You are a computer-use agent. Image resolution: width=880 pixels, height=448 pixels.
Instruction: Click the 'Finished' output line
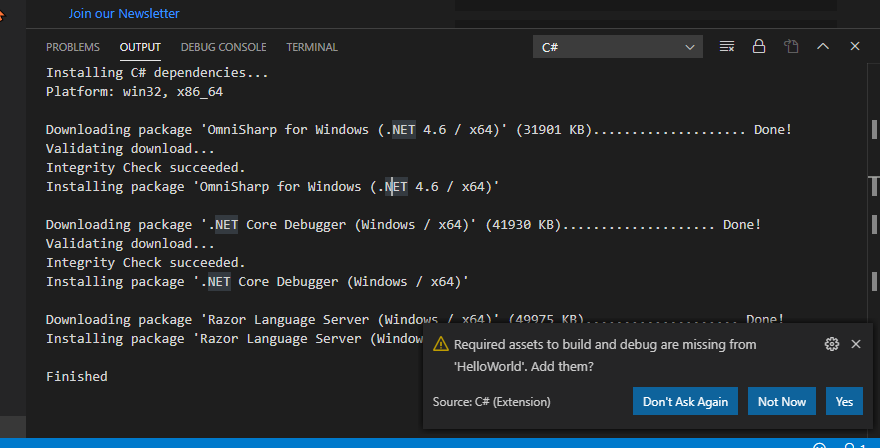click(x=77, y=376)
